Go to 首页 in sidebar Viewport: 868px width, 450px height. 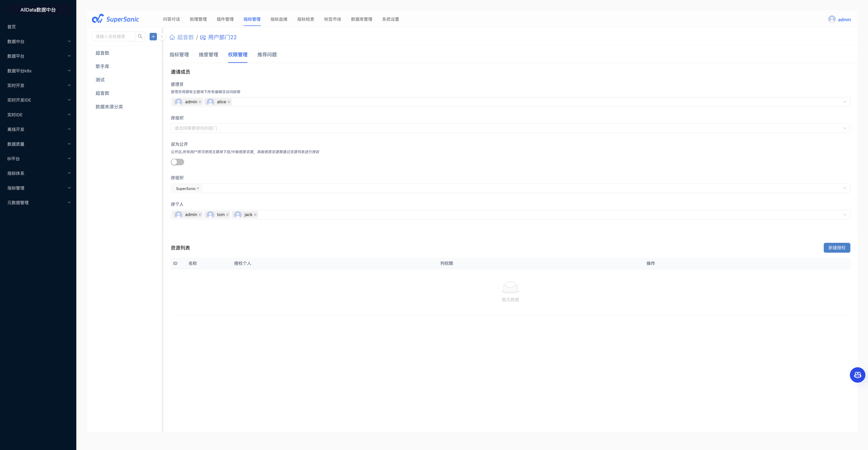[x=12, y=27]
